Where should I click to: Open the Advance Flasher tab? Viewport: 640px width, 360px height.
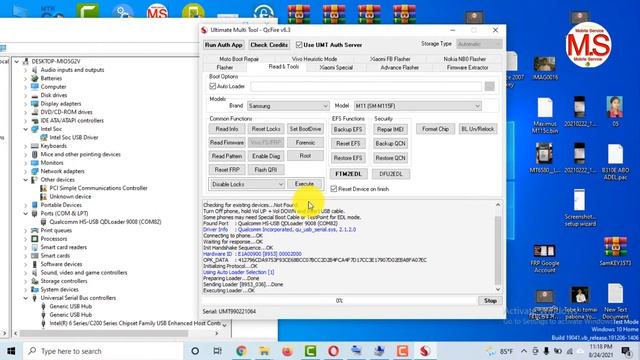(x=400, y=68)
